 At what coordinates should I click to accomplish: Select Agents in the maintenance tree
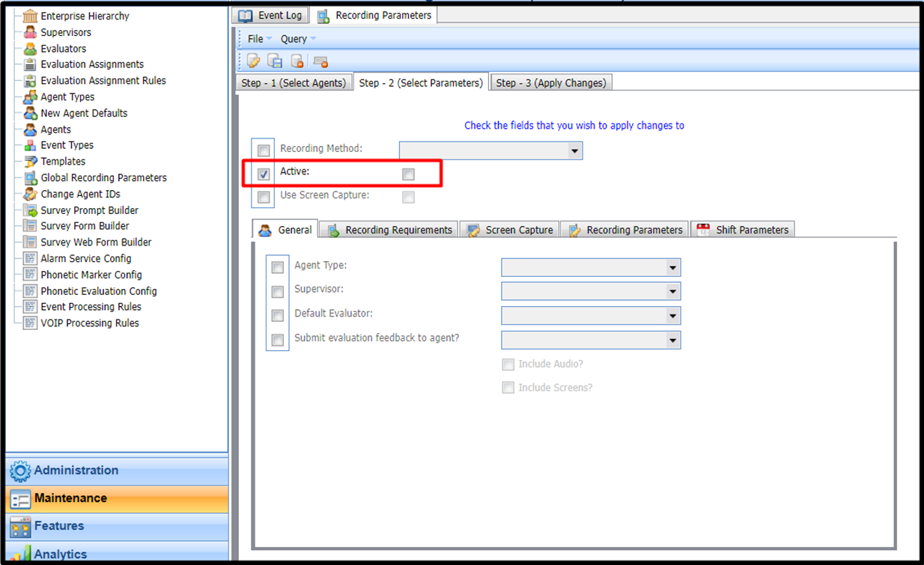coord(56,129)
